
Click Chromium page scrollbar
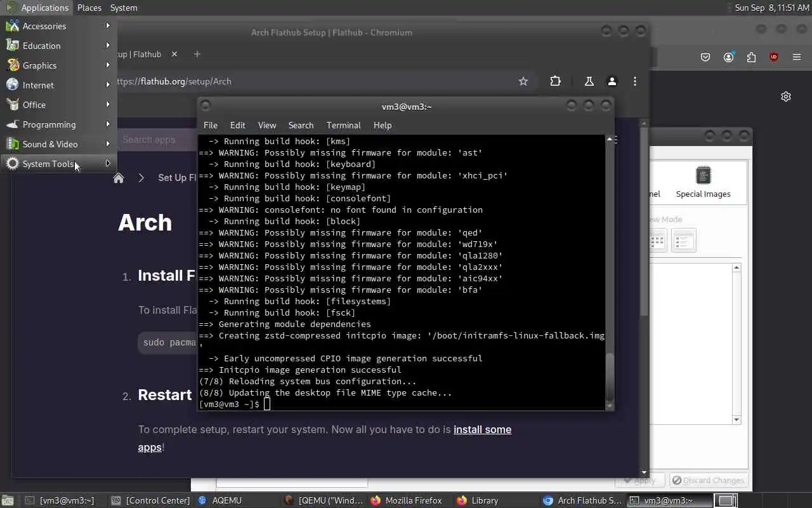pyautogui.click(x=645, y=222)
